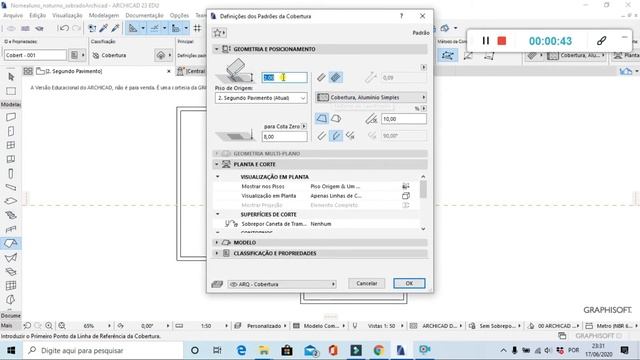The width and height of the screenshot is (640, 360).
Task: Pause the screen recording
Action: 485,41
